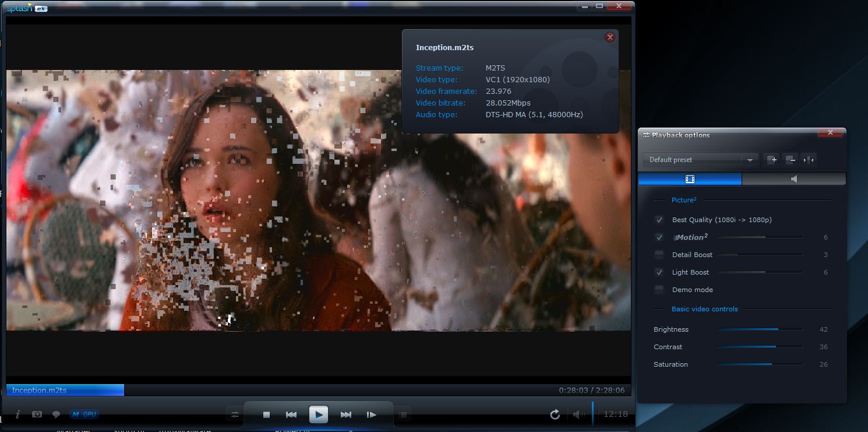Toggle the M GPU acceleration badge
The height and width of the screenshot is (432, 868).
pyautogui.click(x=84, y=415)
